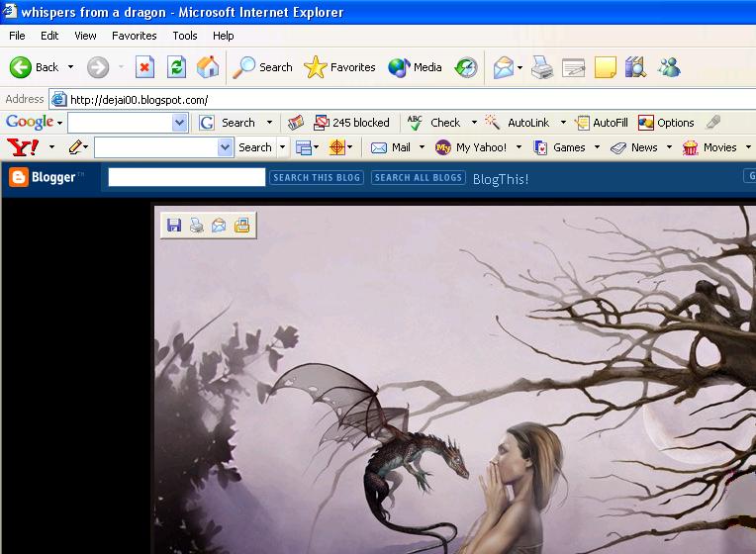
Task: Click SEARCH THIS BLOG button
Action: pyautogui.click(x=317, y=178)
